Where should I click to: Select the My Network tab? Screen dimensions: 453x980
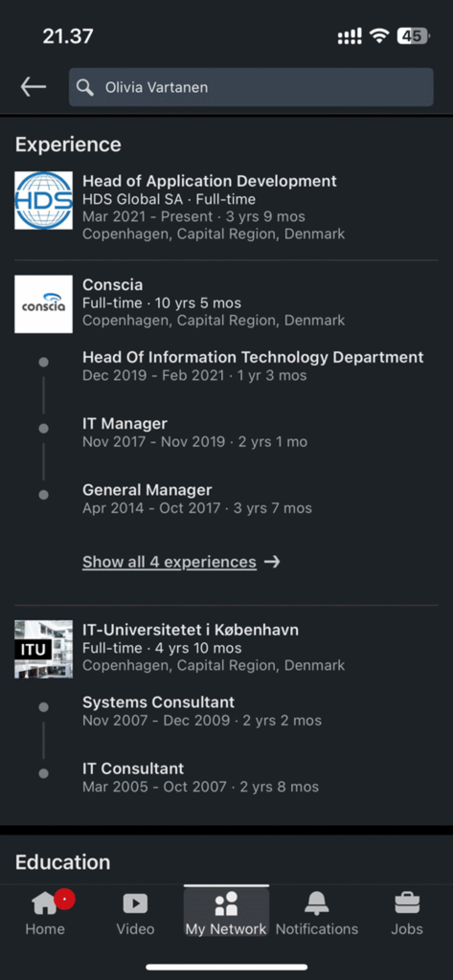[226, 912]
